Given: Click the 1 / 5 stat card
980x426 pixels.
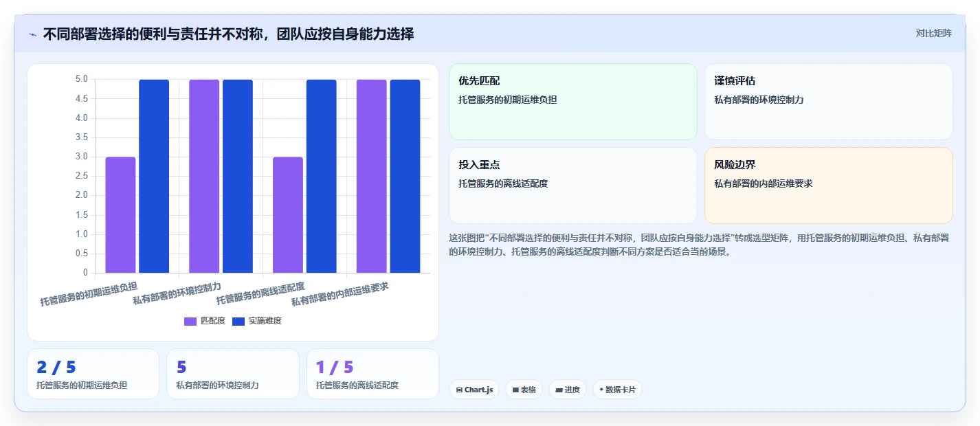Looking at the screenshot, I should coord(373,374).
